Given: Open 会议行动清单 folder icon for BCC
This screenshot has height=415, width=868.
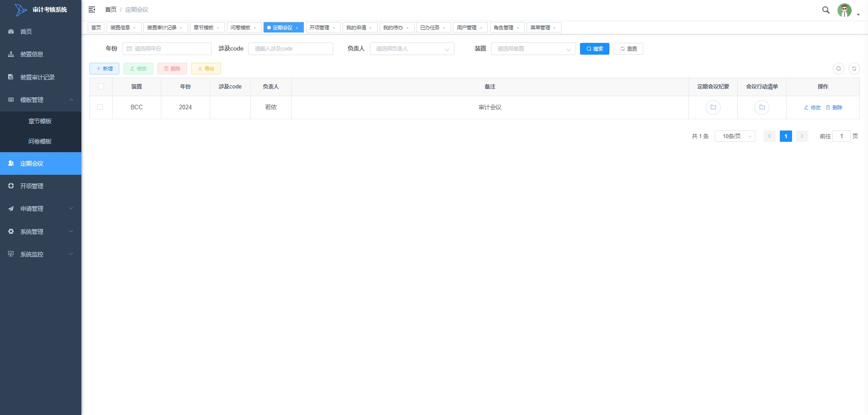Looking at the screenshot, I should click(x=762, y=107).
